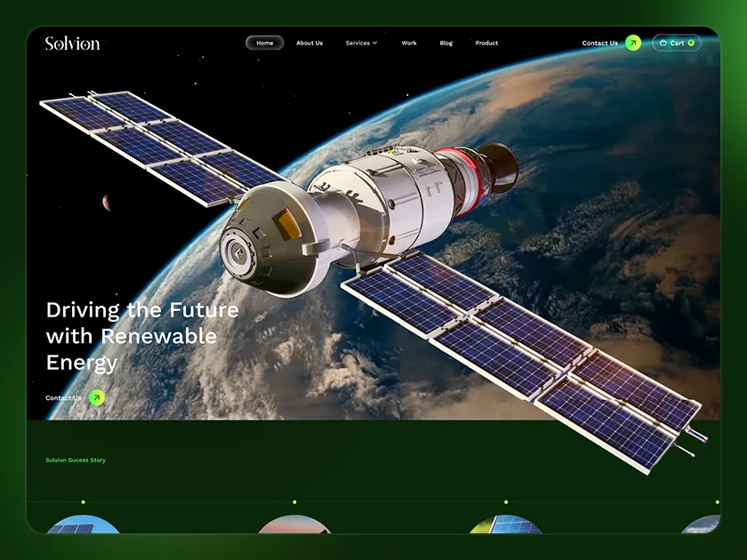The height and width of the screenshot is (560, 747).
Task: Click the hero Contact Us link text
Action: click(63, 397)
